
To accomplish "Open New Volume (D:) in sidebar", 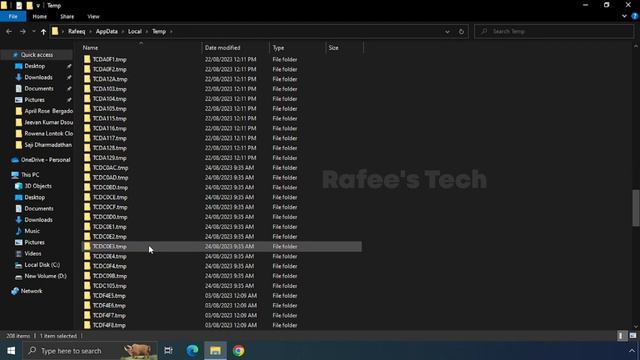I will pyautogui.click(x=45, y=276).
